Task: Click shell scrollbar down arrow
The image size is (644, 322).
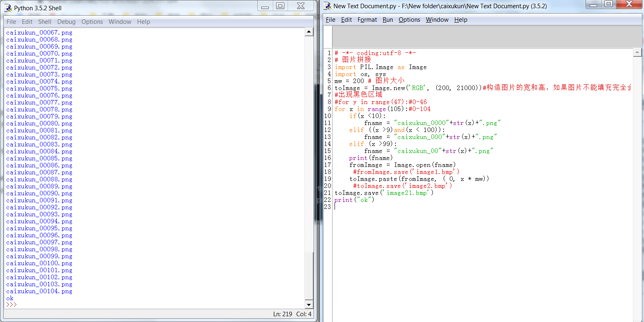Action: coord(309,305)
